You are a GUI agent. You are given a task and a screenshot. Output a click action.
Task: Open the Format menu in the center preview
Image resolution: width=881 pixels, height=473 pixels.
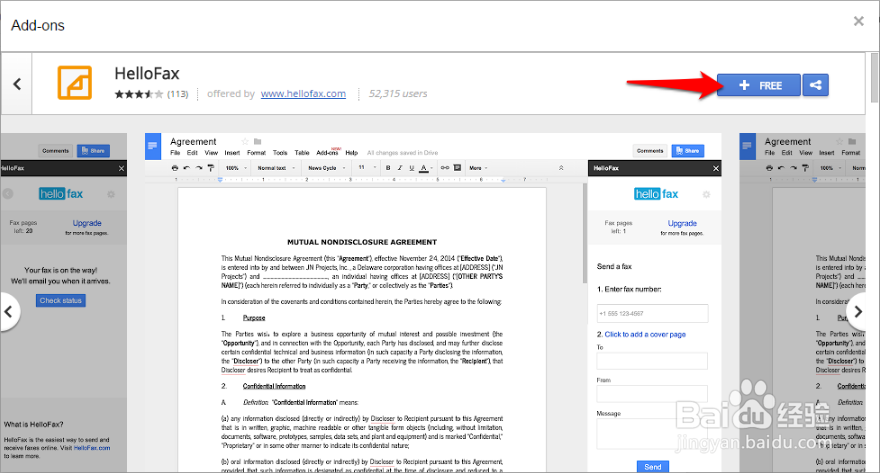[x=256, y=153]
